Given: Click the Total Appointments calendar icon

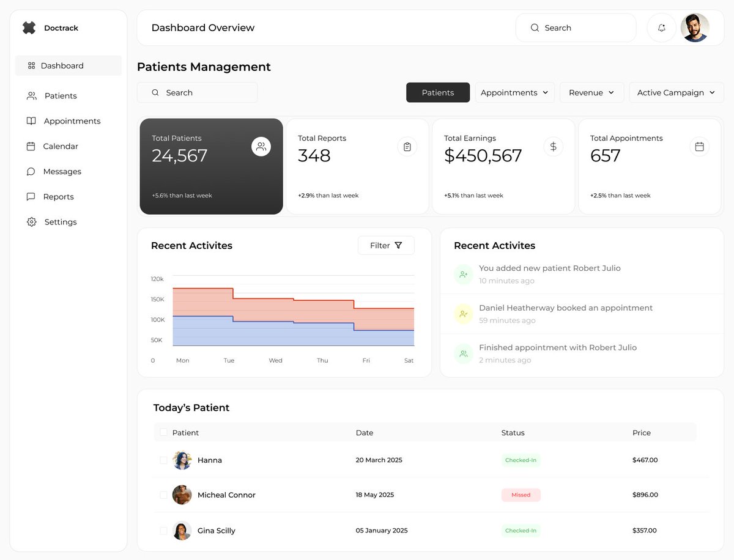Looking at the screenshot, I should click(700, 147).
